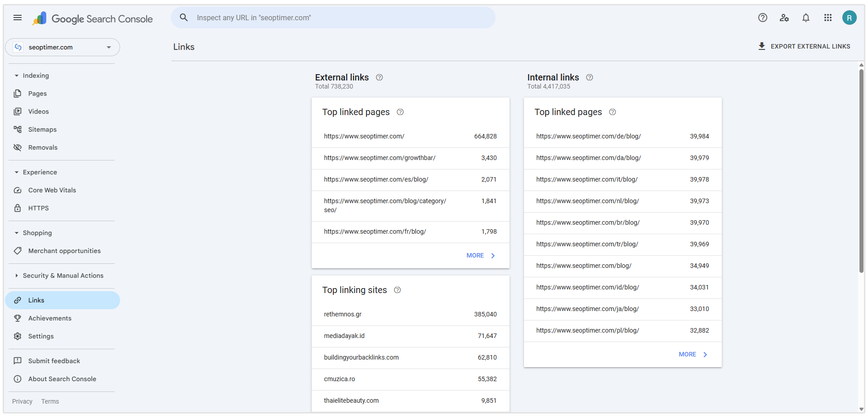The height and width of the screenshot is (418, 868).
Task: Click the export download icon
Action: 762,46
